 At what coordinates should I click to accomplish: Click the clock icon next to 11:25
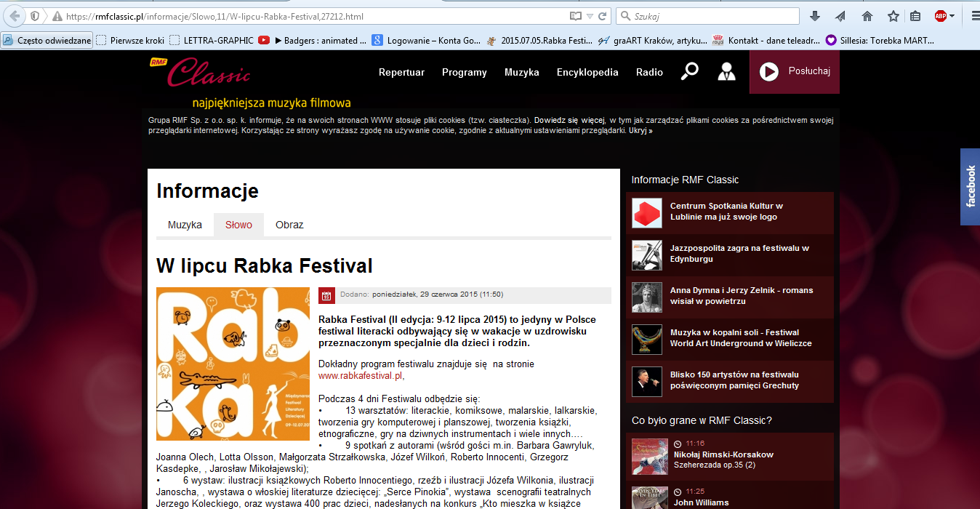click(678, 492)
